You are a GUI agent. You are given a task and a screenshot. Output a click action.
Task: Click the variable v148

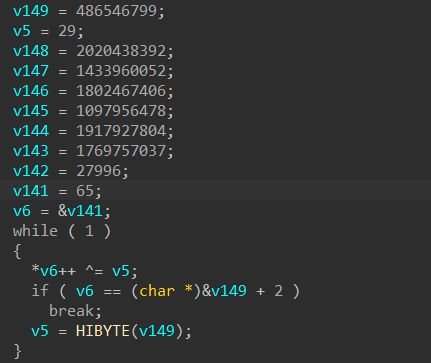tap(31, 51)
